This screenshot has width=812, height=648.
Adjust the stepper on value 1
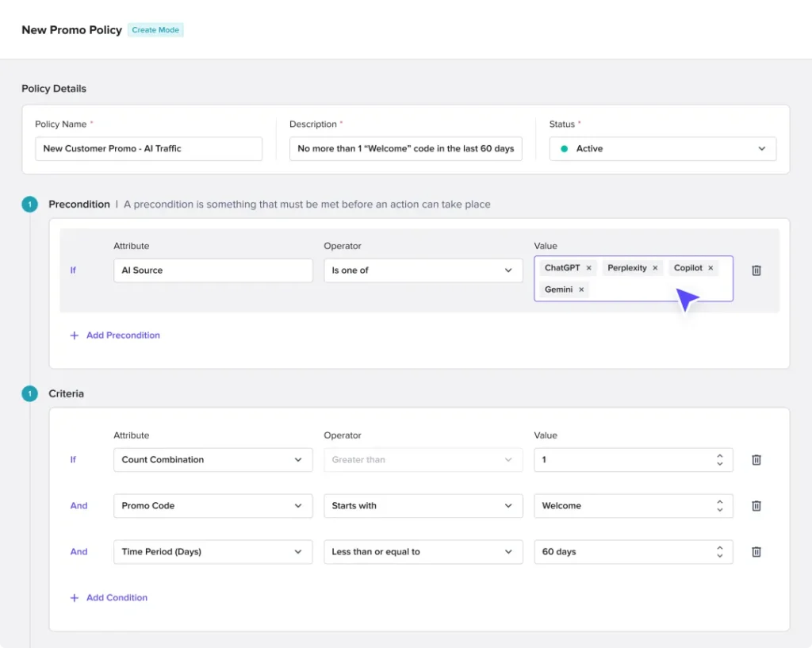tap(719, 460)
